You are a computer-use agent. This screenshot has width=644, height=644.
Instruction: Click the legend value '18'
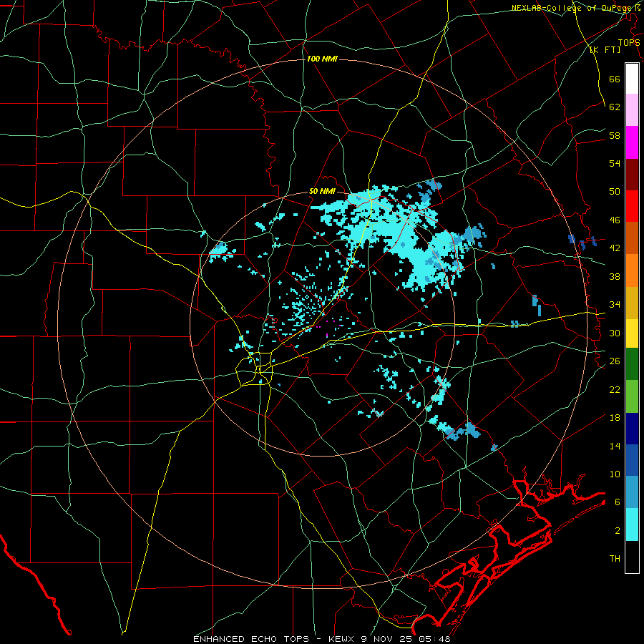(615, 418)
